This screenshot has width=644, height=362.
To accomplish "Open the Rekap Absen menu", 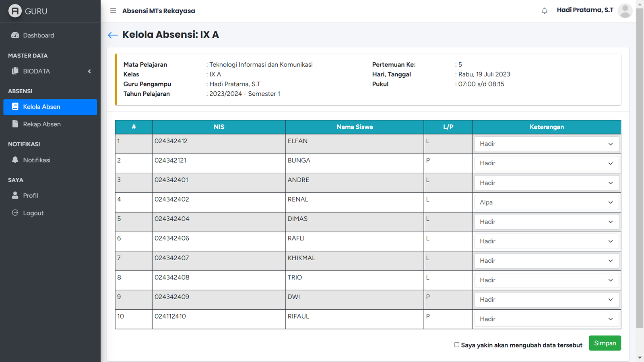I will tap(42, 124).
